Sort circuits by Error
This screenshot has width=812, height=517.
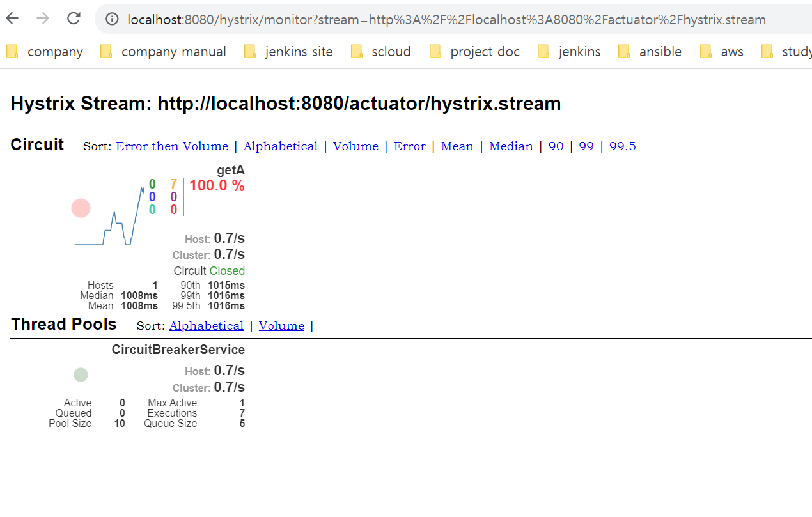pos(410,146)
